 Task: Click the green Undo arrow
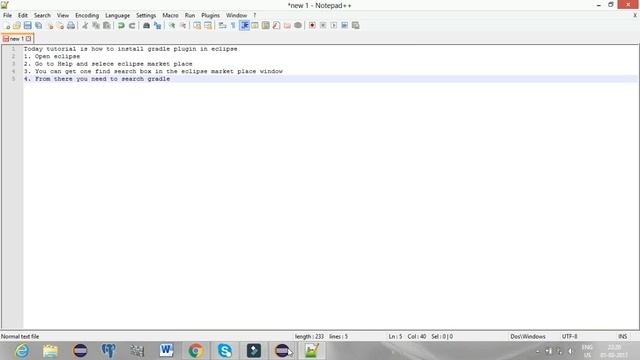point(121,26)
